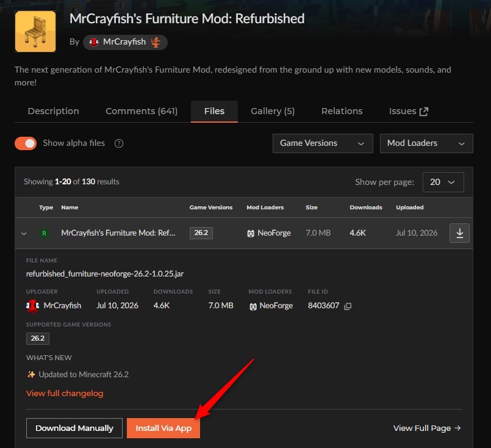Screen dimensions: 491x448
Task: Click the Uploaded column header
Action: 410,208
